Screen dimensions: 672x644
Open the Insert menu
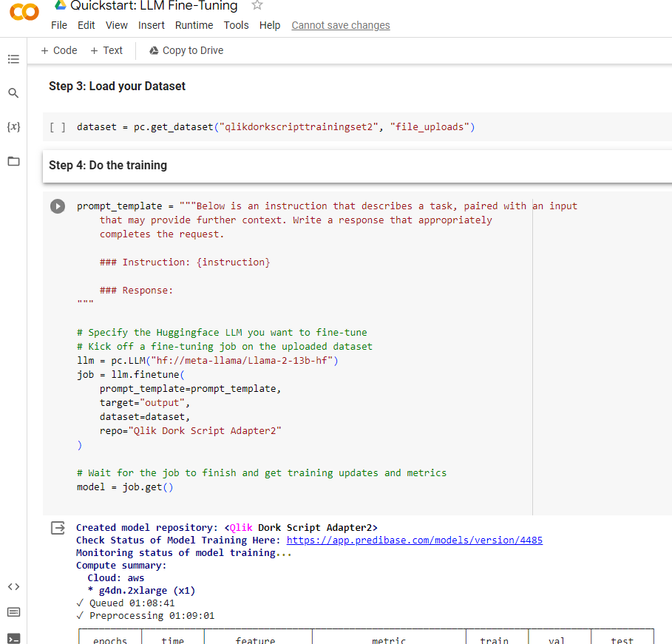pyautogui.click(x=152, y=25)
